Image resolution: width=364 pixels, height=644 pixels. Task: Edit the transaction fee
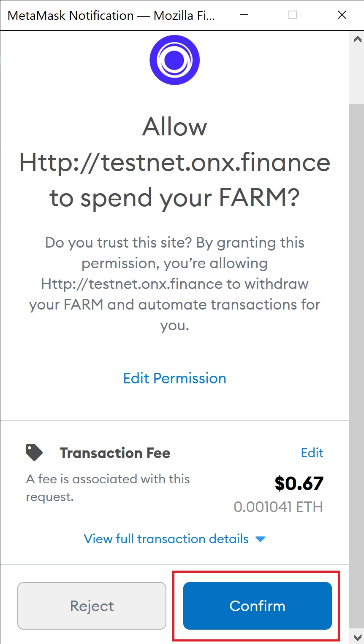312,453
